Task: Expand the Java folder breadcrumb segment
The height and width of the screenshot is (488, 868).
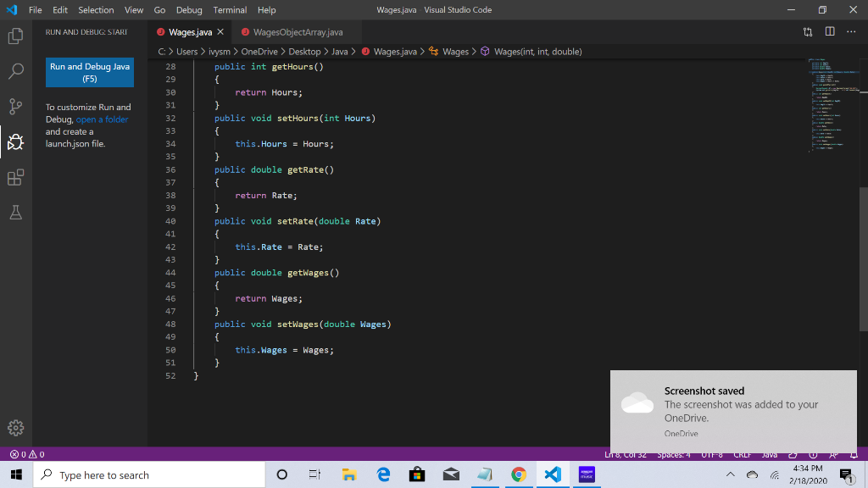Action: [339, 52]
